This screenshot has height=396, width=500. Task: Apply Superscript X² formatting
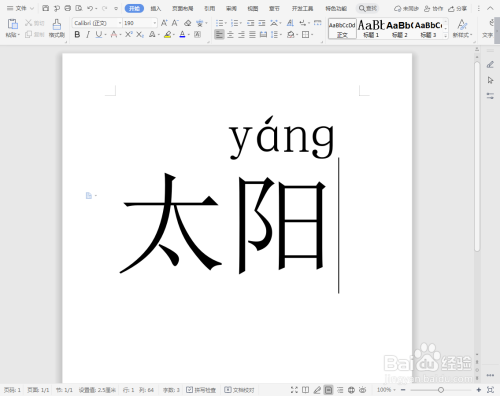129,34
